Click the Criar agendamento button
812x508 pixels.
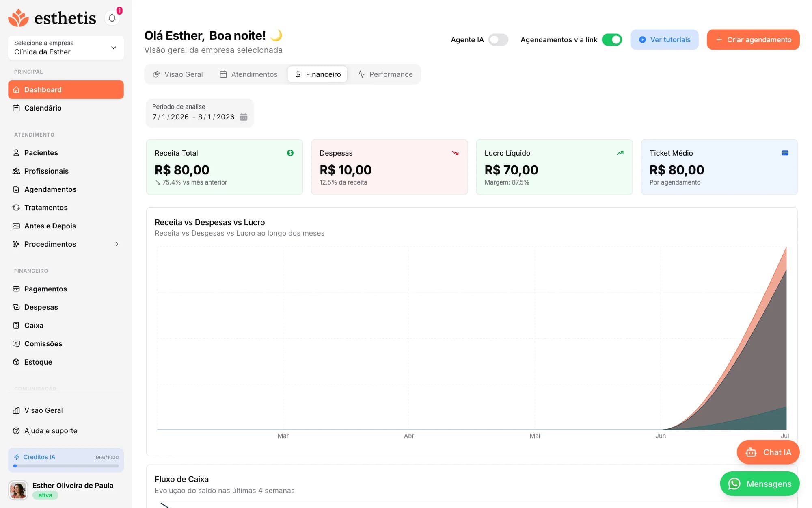point(753,39)
